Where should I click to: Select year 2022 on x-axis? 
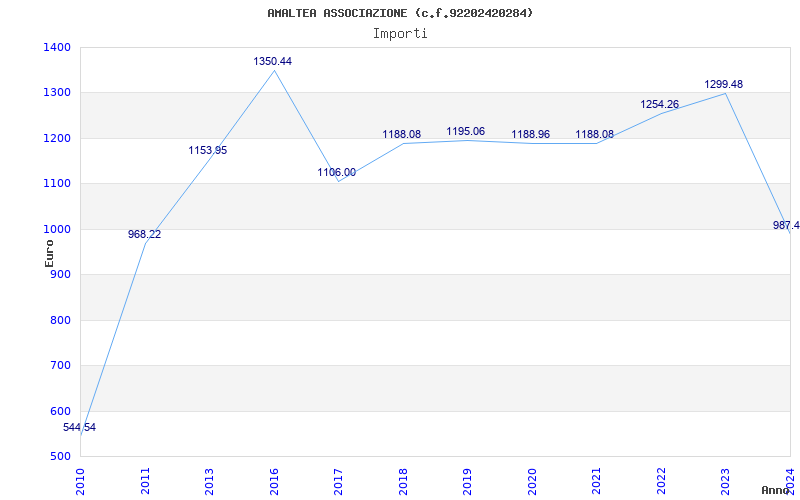[661, 482]
